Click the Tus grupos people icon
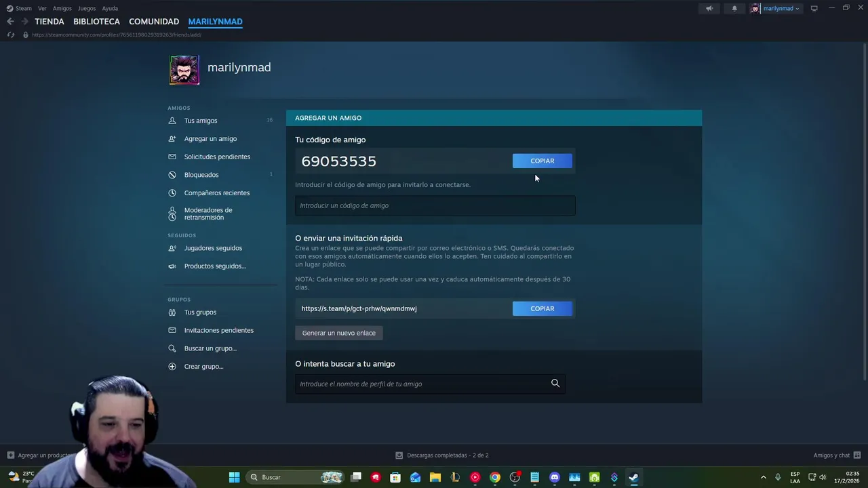This screenshot has height=488, width=868. click(x=172, y=312)
